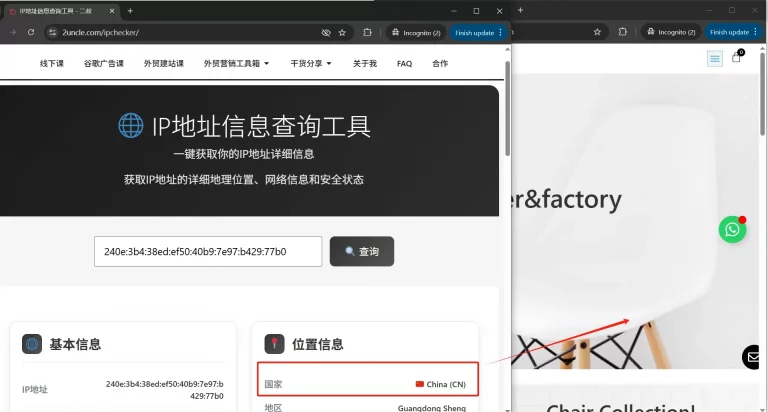Open the 谷歌广告课 menu item
Viewport: 768px width, 412px height.
104,63
